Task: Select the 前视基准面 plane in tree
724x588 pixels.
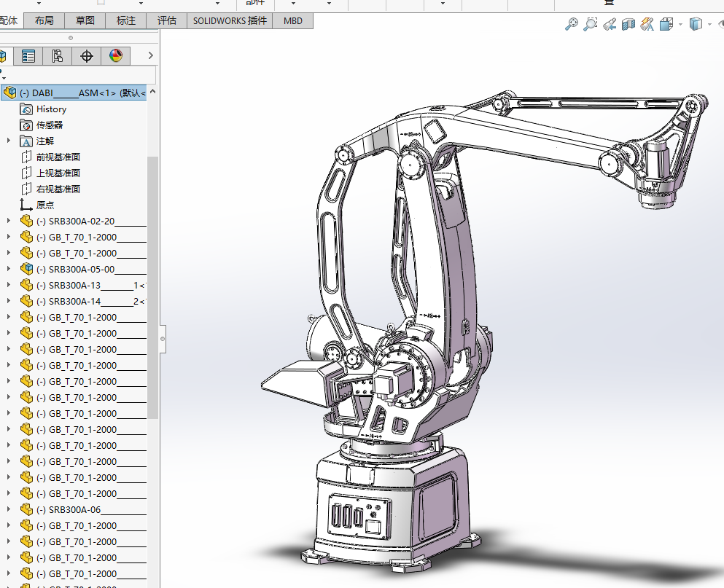Action: pyautogui.click(x=58, y=157)
